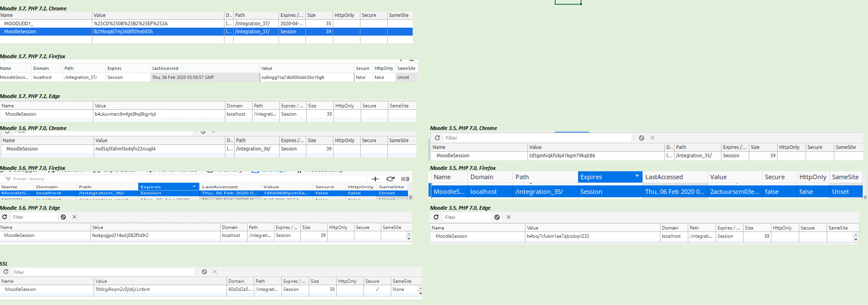Screen dimensions: 868x305
Task: Click LastAccessed header in Moodle 3.7 Firefox table
Action: click(x=204, y=69)
